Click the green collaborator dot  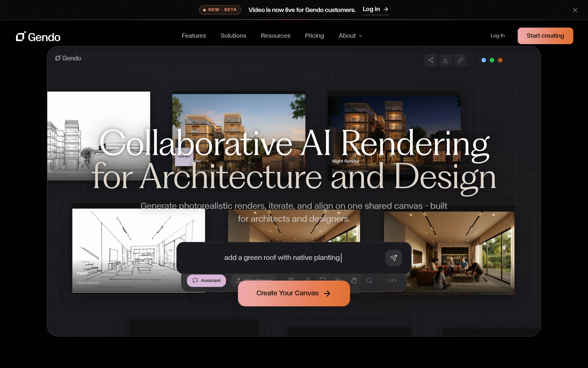click(492, 60)
